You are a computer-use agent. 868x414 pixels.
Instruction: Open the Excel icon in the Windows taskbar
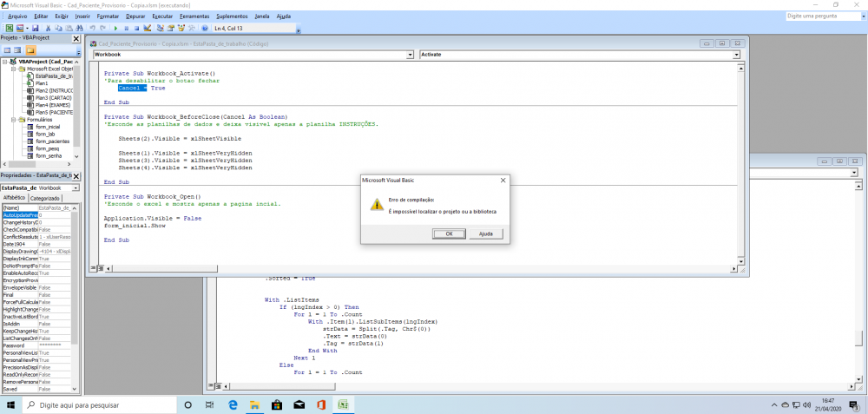[x=343, y=405]
